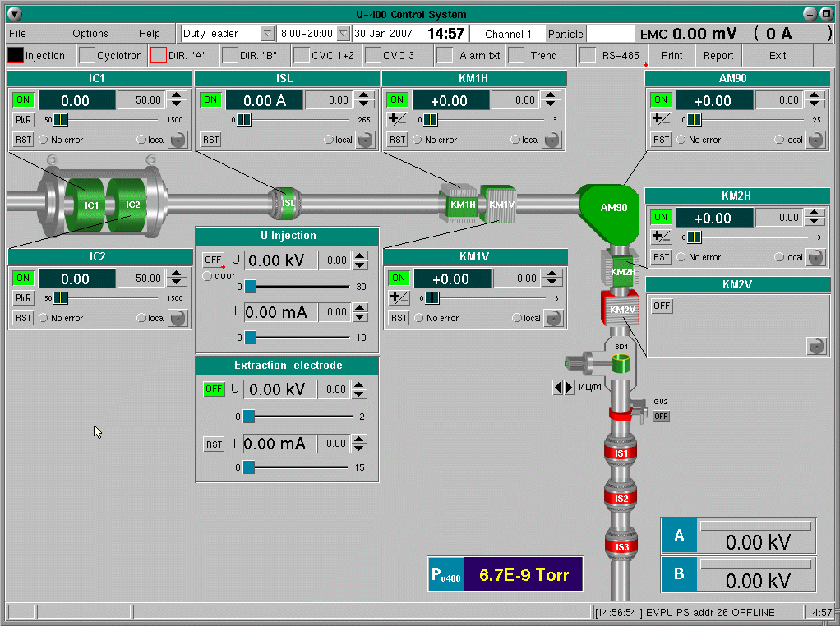Toggle the ON button in the ISL panel
The height and width of the screenshot is (626, 840).
point(211,100)
